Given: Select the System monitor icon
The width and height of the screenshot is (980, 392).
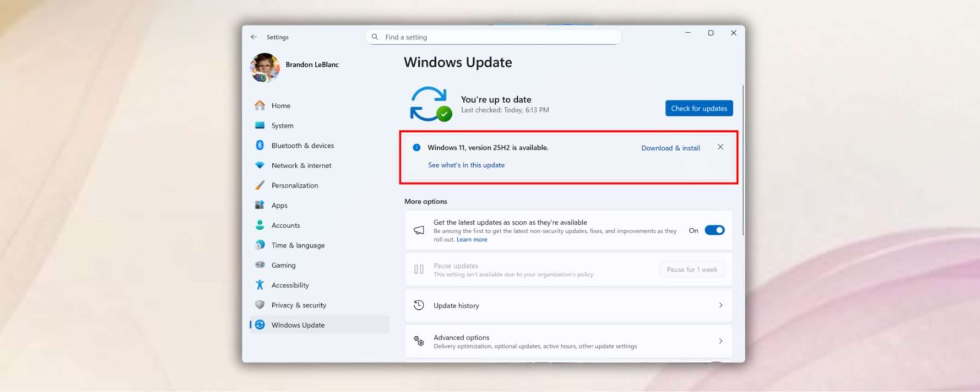Looking at the screenshot, I should click(x=260, y=125).
